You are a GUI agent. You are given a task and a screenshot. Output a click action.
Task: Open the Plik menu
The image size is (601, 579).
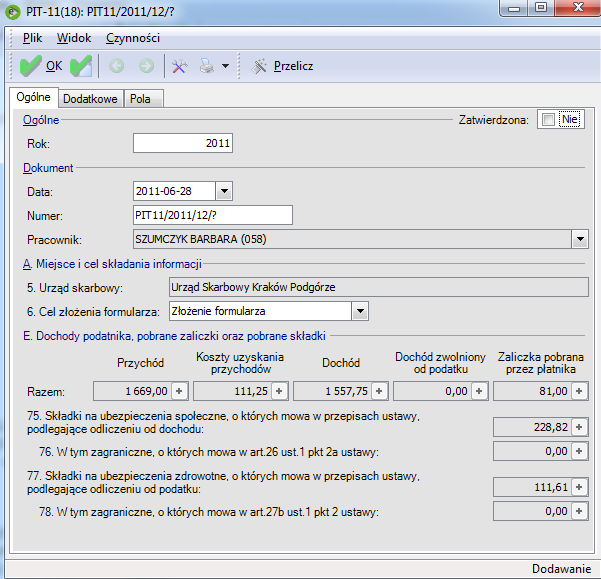click(x=32, y=38)
